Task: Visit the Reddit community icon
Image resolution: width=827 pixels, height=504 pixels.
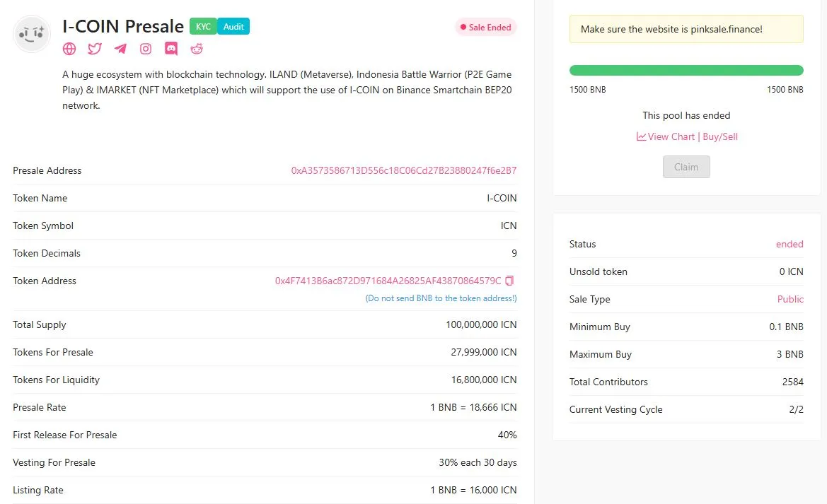Action: pos(196,49)
